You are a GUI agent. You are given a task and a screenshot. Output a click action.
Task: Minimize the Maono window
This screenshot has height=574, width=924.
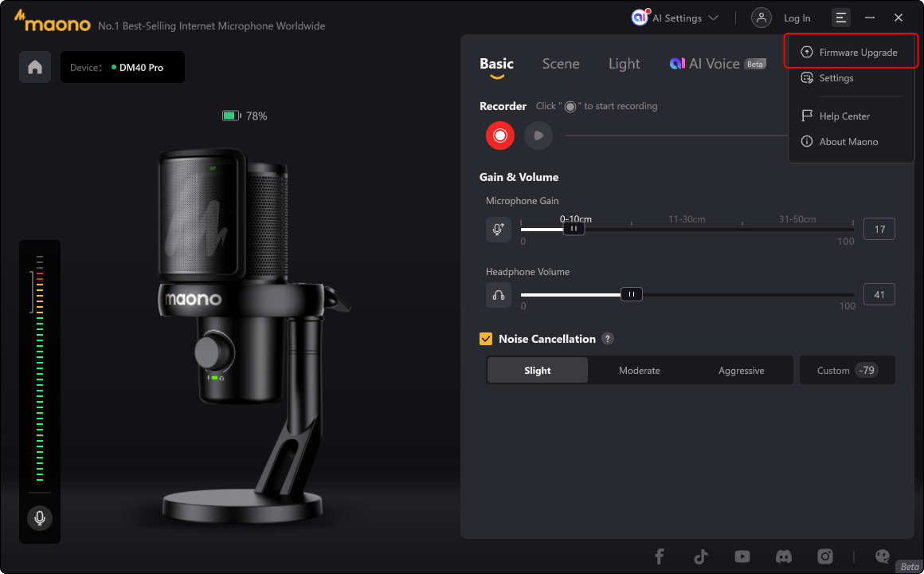pos(869,18)
